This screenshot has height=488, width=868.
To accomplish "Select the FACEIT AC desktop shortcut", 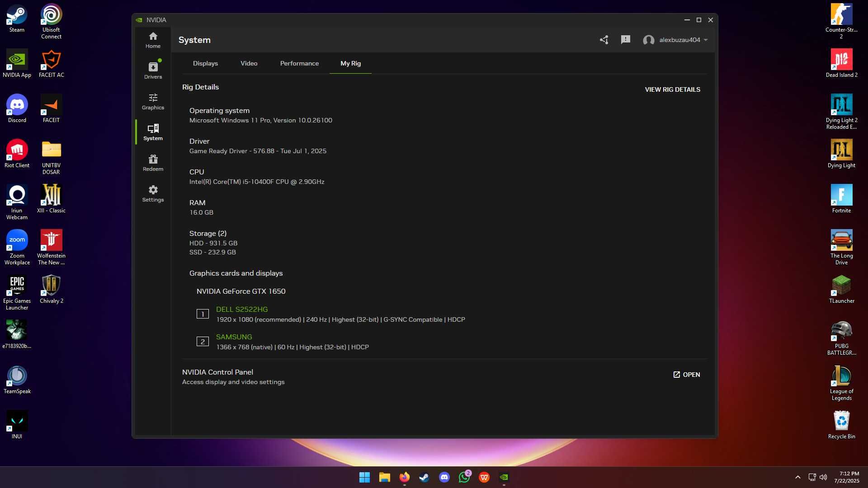I will tap(52, 64).
